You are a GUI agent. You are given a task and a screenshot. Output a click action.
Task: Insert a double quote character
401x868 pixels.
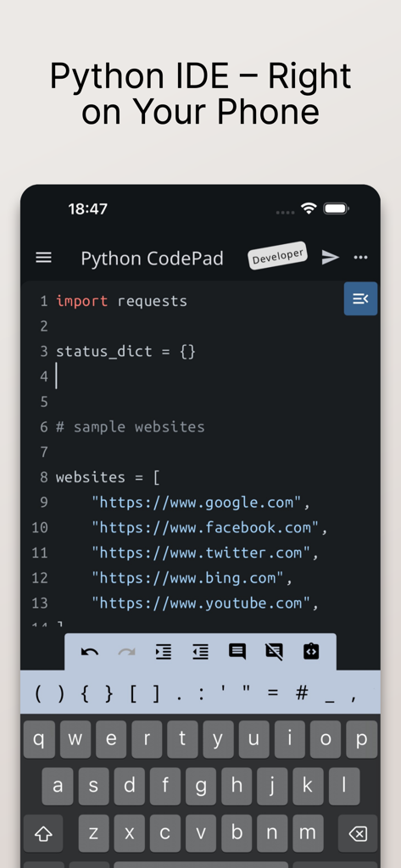pos(247,691)
